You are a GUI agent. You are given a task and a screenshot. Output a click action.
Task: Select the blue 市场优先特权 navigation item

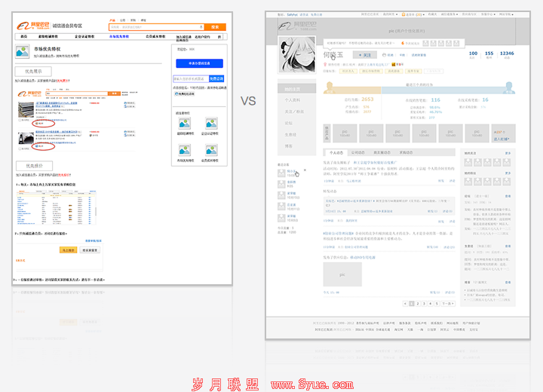119,36
